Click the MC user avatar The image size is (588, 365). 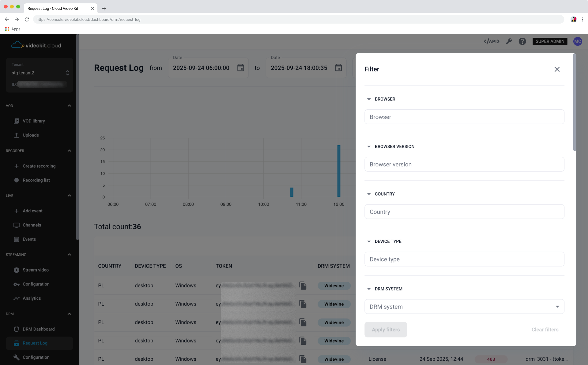(x=578, y=41)
